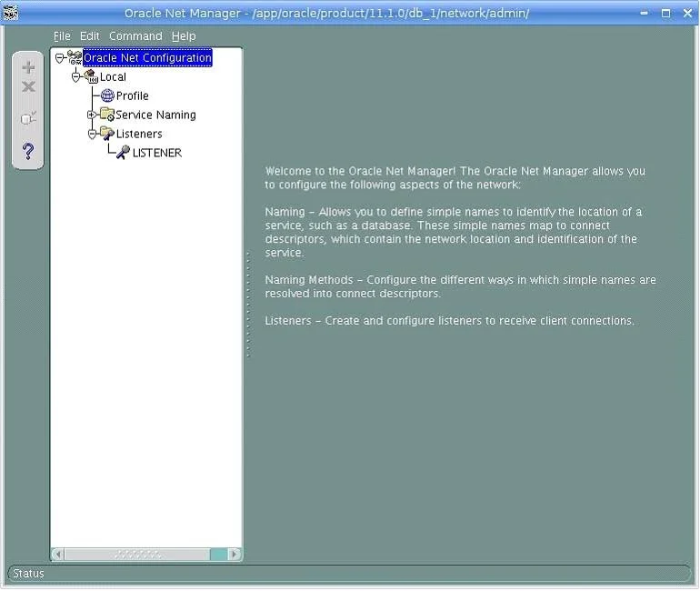Click the Listeners folder icon
Viewport: 700px width, 591px height.
pyautogui.click(x=107, y=133)
